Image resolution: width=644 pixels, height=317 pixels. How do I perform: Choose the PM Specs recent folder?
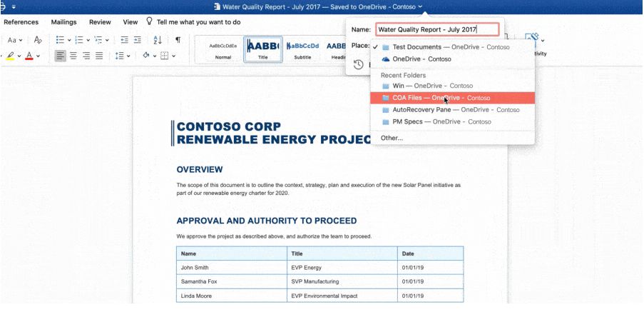pyautogui.click(x=453, y=121)
